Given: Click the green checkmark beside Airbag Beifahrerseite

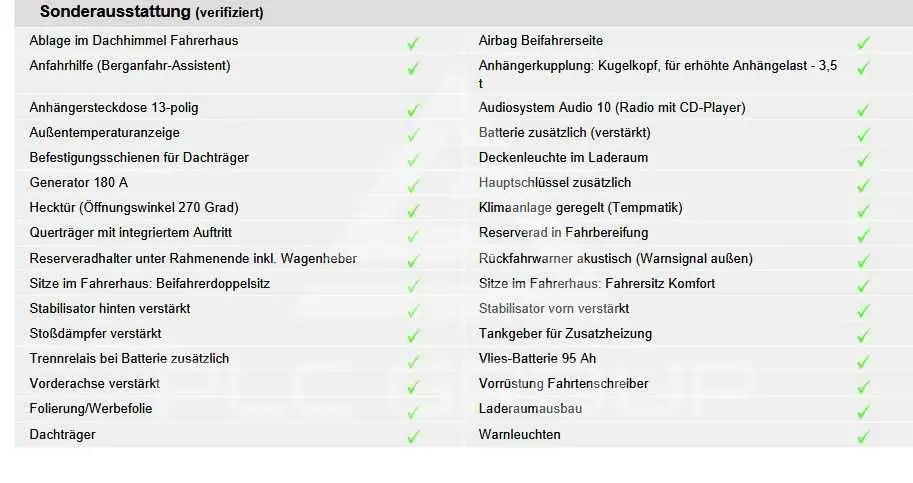Looking at the screenshot, I should pyautogui.click(x=863, y=42).
